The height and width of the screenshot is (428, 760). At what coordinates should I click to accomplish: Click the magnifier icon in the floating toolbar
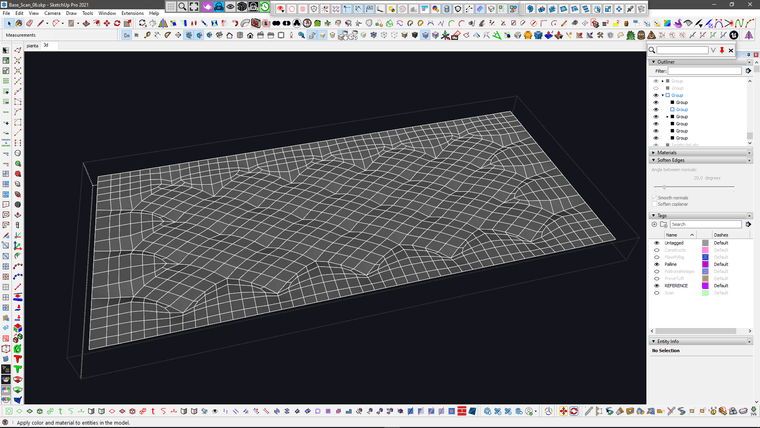pyautogui.click(x=182, y=6)
